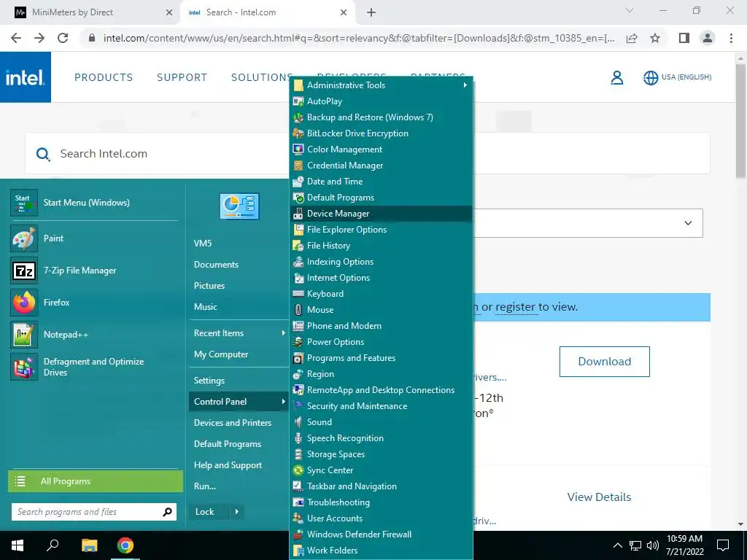
Task: Open Troubleshooting in Control Panel list
Action: (381, 502)
